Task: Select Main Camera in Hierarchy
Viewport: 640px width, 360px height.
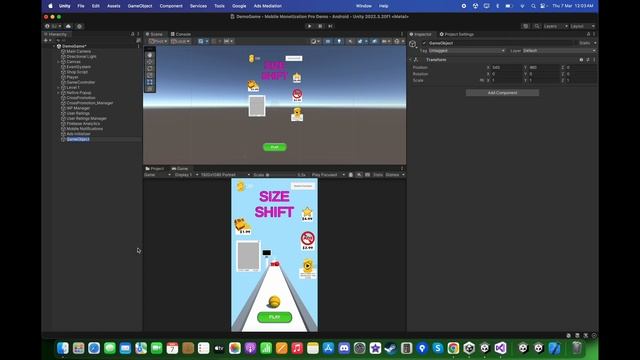Action: click(x=78, y=51)
